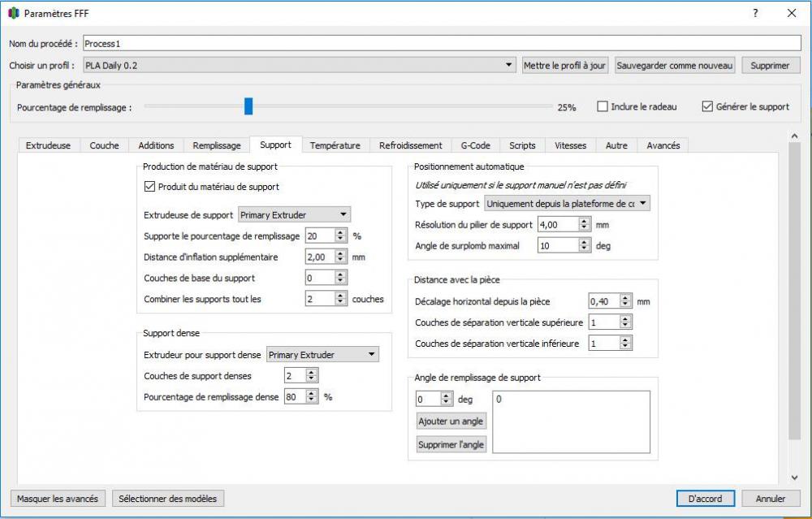Screen dimensions: 812x519
Task: Switch to the Couche tab
Action: pyautogui.click(x=104, y=145)
